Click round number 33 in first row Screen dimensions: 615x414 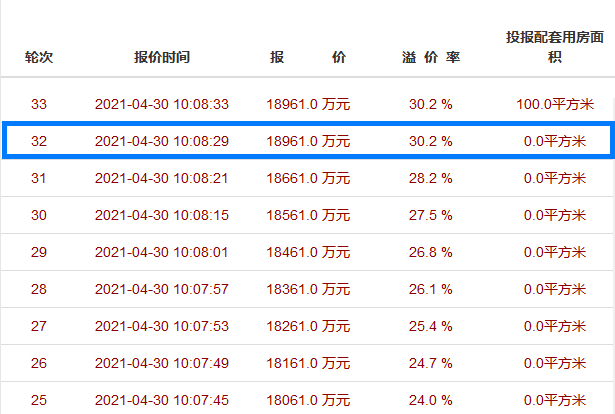[x=39, y=104]
